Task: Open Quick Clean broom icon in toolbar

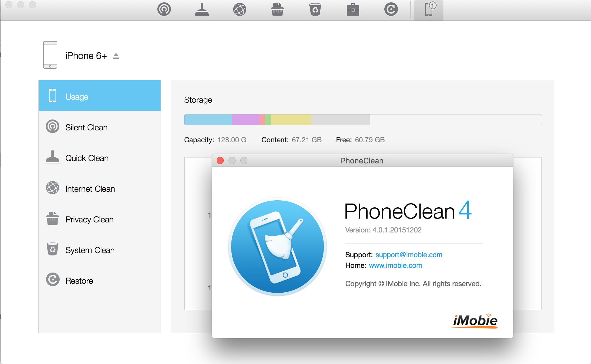Action: (x=202, y=9)
